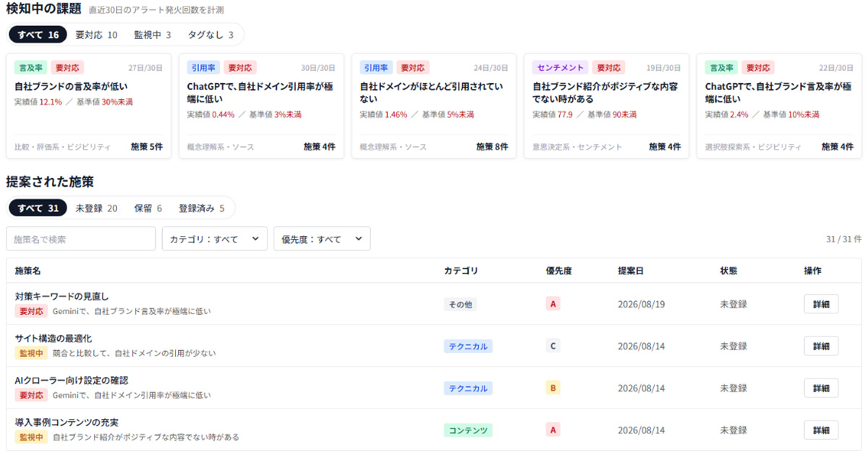Select the すべて 31 proposals tab
The width and height of the screenshot is (868, 453).
[38, 208]
